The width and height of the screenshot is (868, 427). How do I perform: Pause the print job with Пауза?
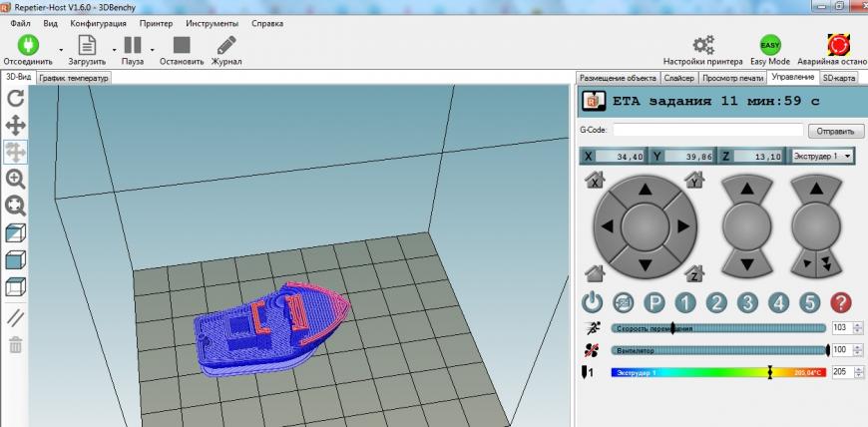click(133, 45)
